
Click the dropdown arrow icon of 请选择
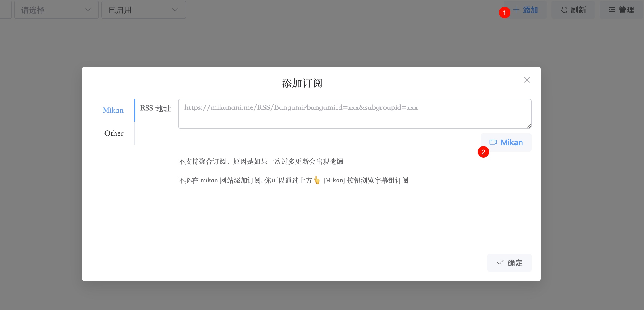(88, 10)
